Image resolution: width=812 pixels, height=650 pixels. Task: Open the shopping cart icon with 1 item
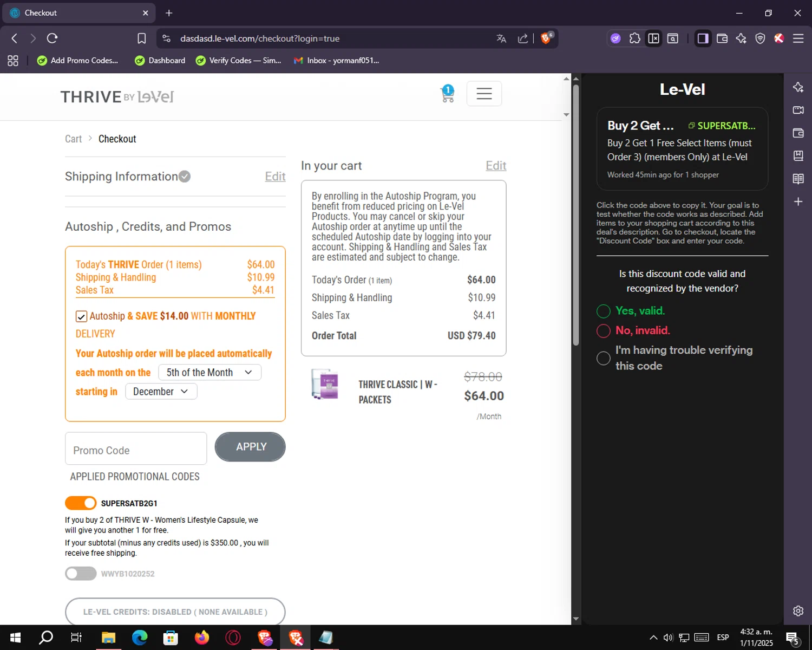[x=448, y=94]
